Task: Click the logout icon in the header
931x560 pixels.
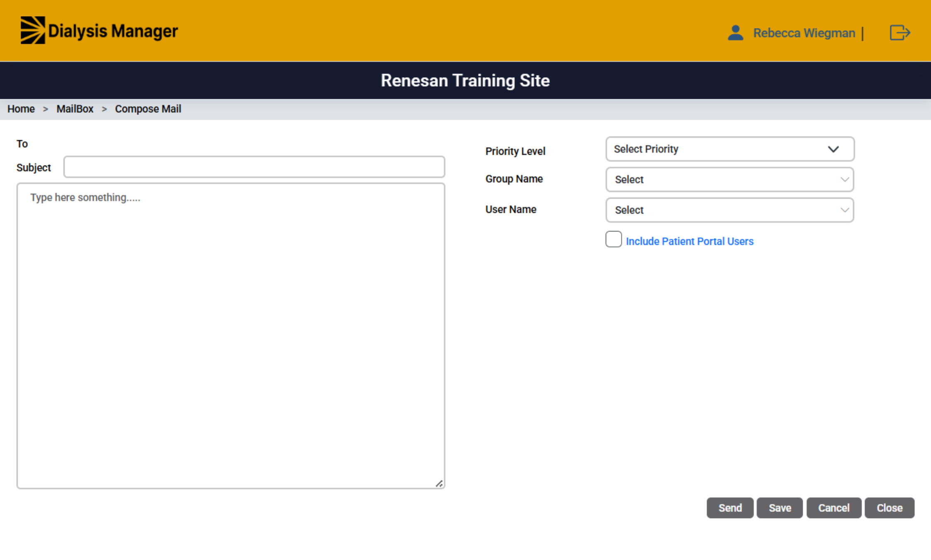Action: pos(900,32)
